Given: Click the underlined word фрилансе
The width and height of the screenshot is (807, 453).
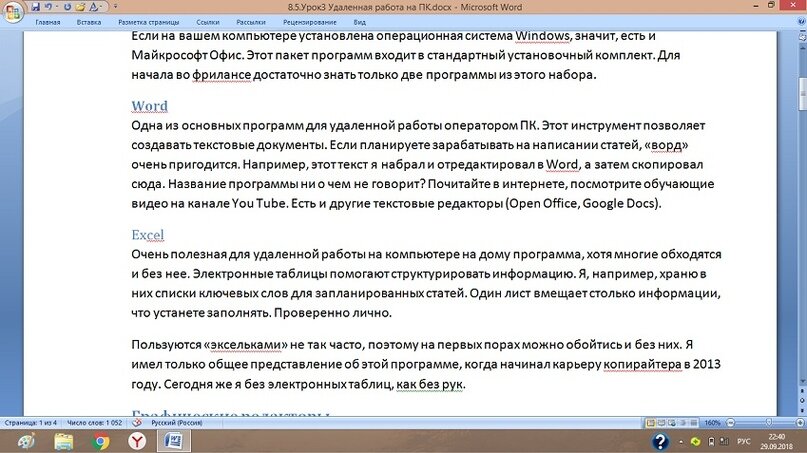Looking at the screenshot, I should pos(222,75).
